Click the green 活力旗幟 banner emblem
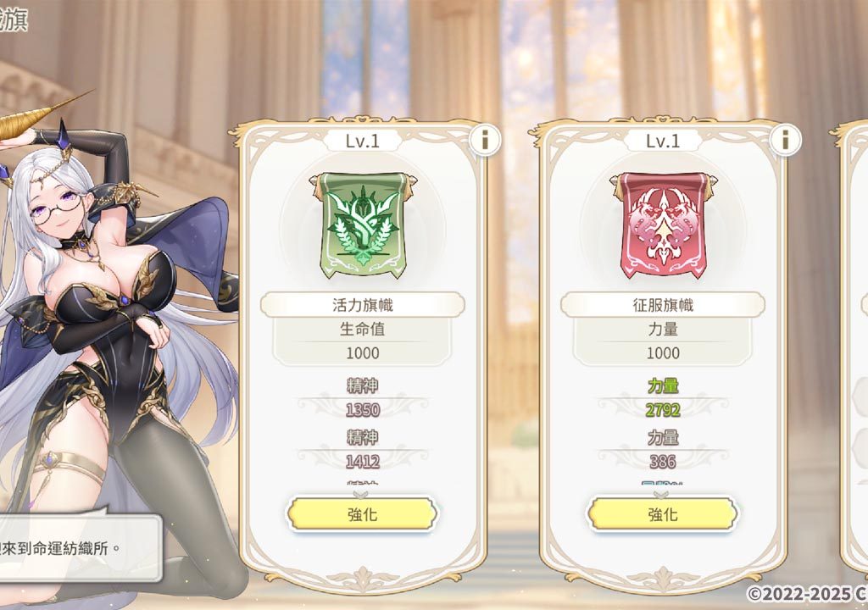The image size is (868, 610). click(363, 225)
